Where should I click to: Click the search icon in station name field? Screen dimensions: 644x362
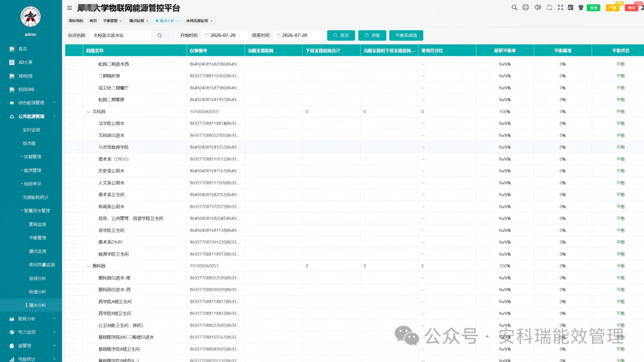click(160, 35)
